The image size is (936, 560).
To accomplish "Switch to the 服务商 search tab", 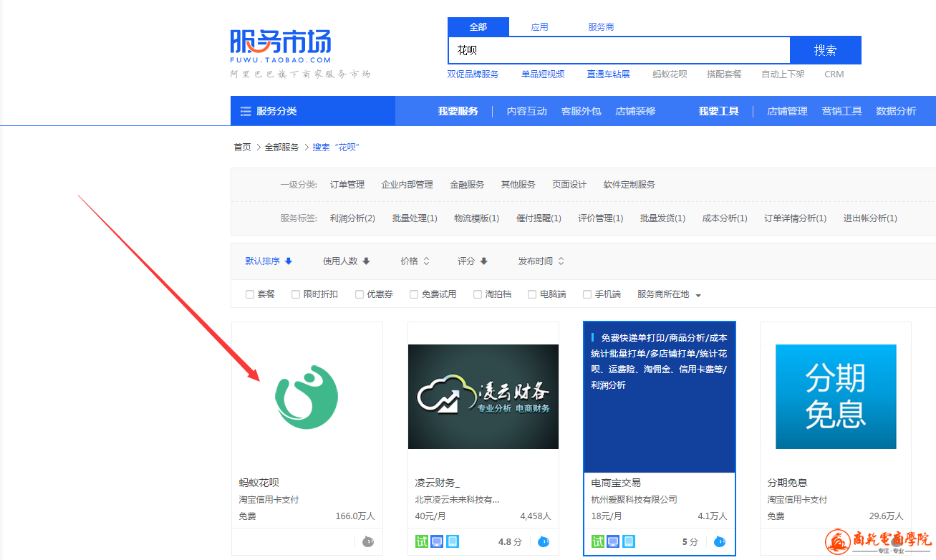I will 602,27.
